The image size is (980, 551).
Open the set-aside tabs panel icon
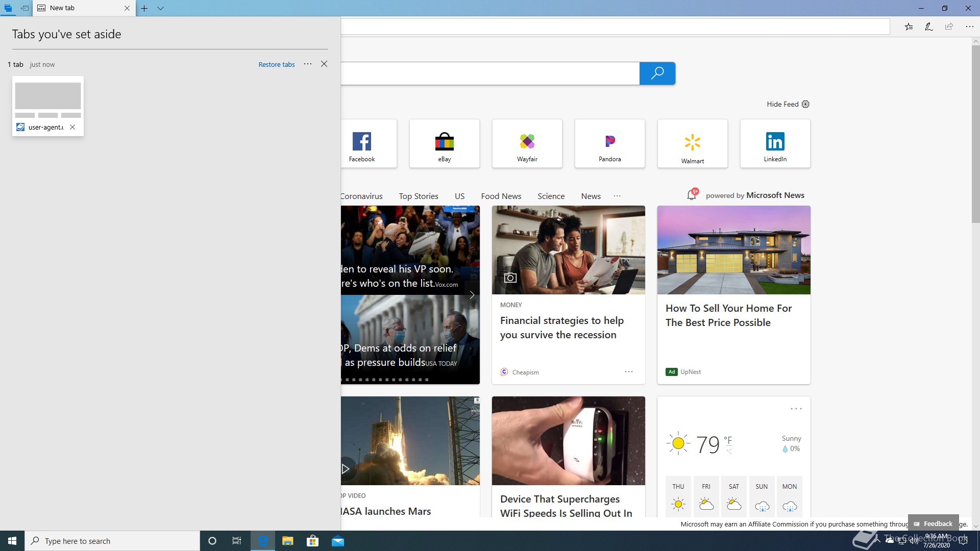pos(8,8)
